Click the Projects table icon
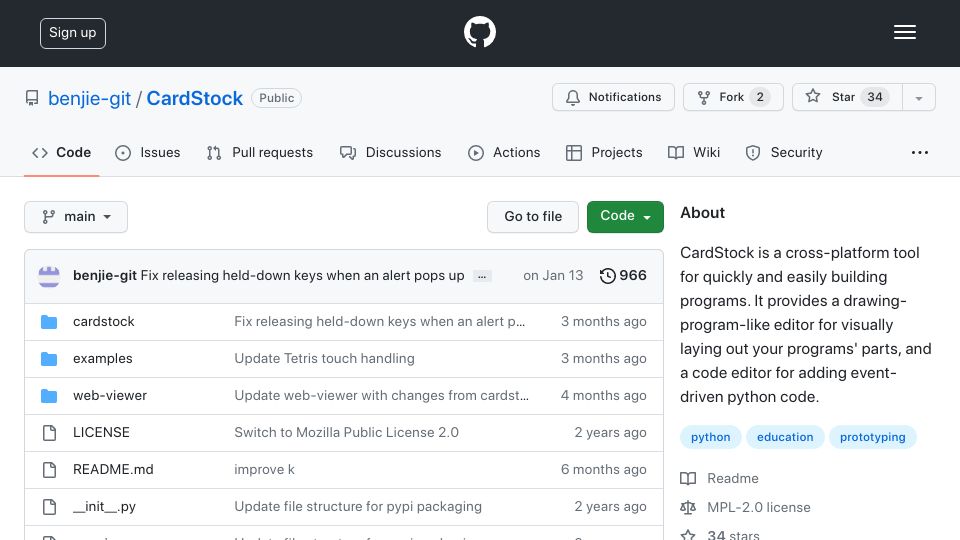The width and height of the screenshot is (960, 540). [x=574, y=153]
